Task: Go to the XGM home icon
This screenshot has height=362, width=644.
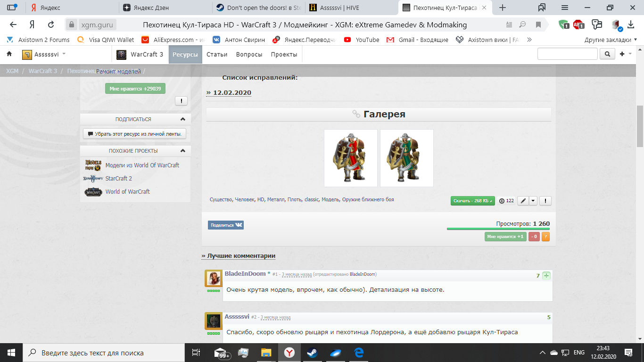Action: [x=9, y=54]
